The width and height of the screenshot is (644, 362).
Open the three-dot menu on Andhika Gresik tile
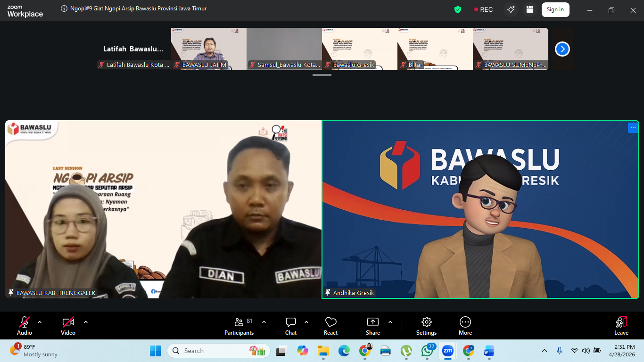coord(633,128)
